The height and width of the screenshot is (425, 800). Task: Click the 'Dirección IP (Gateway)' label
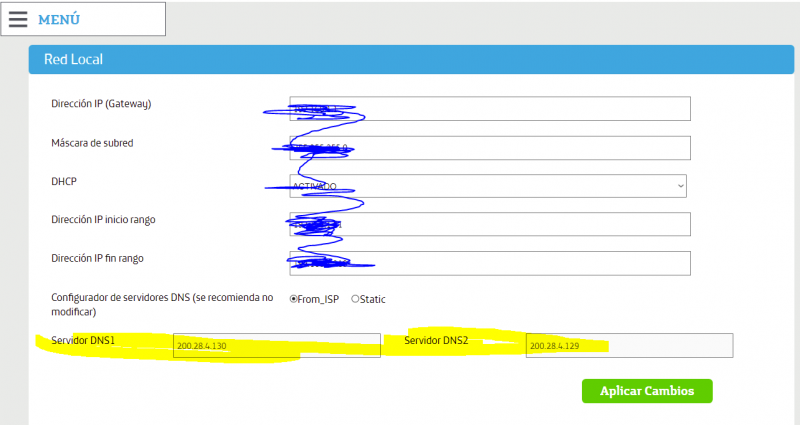tap(100, 104)
